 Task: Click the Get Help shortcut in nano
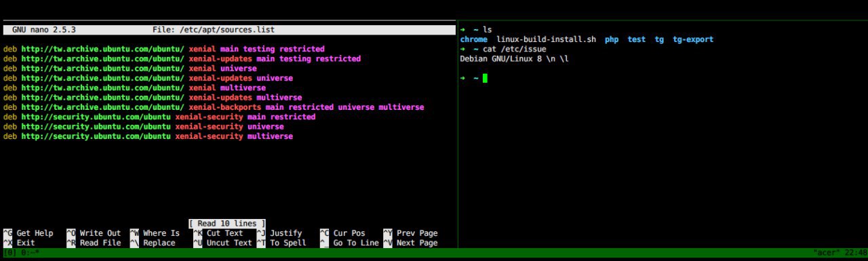[28, 233]
